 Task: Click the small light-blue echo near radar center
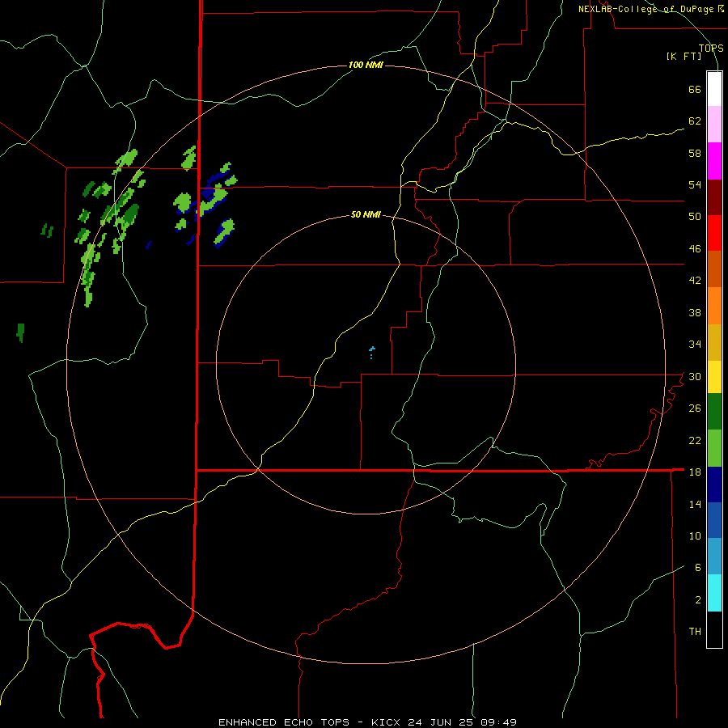pos(371,353)
